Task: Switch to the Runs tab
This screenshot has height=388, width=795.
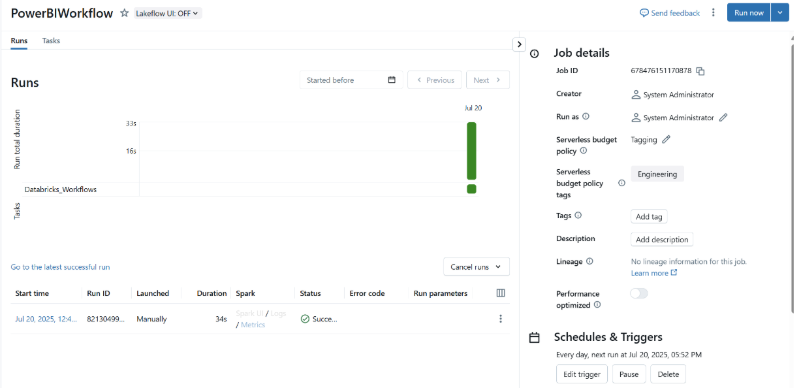Action: click(x=19, y=41)
